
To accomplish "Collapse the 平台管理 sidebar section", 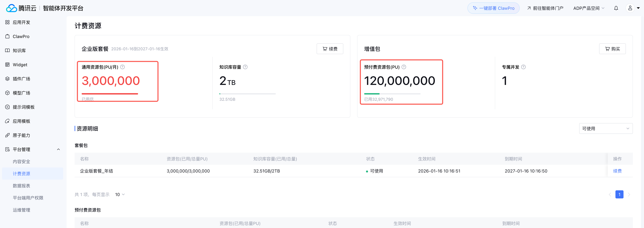I will (58, 149).
